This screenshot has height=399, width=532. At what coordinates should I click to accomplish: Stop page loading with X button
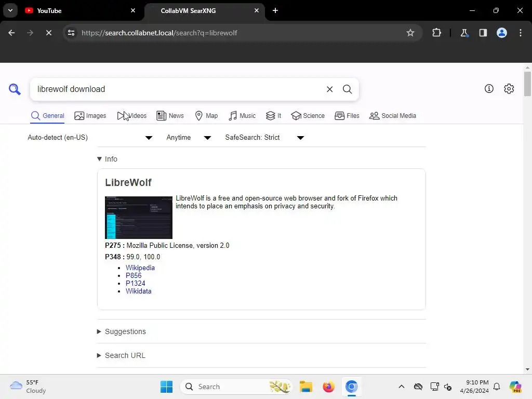[48, 33]
